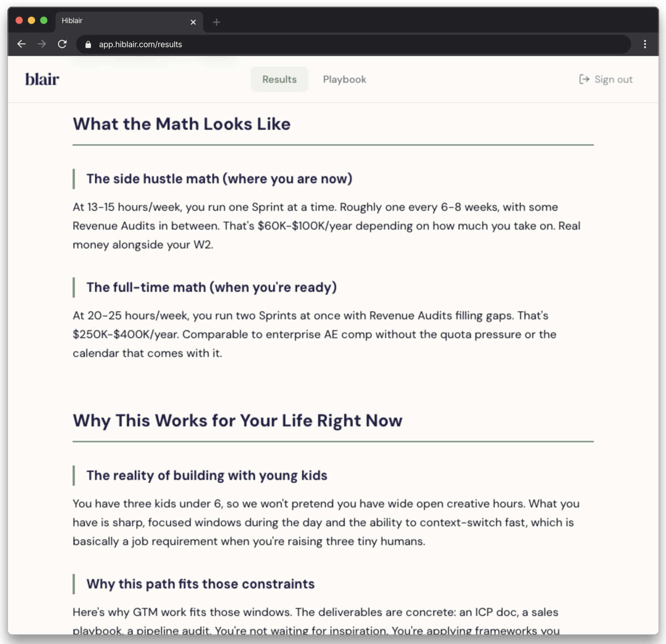Screen dimensions: 666x644
Task: Open a new browser tab
Action: (217, 22)
